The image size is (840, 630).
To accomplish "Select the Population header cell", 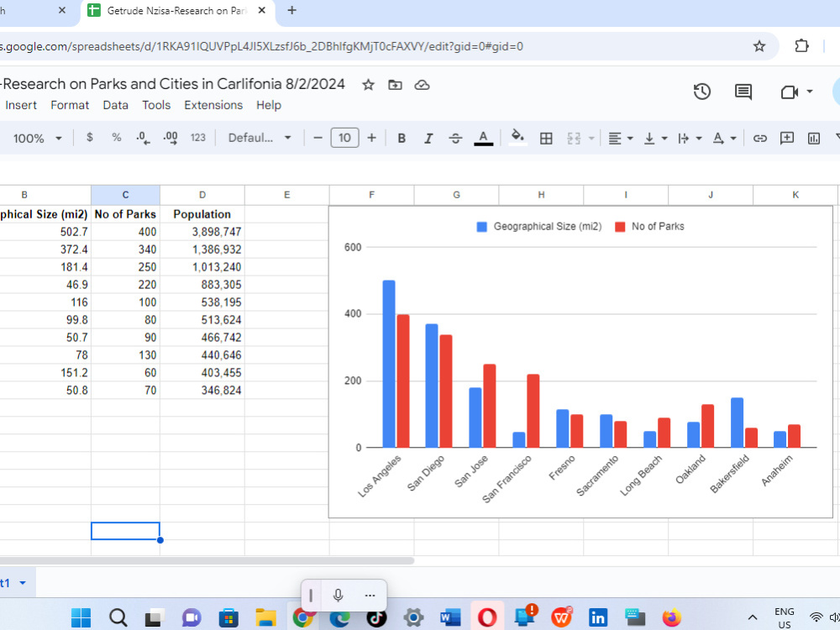I will tap(202, 214).
